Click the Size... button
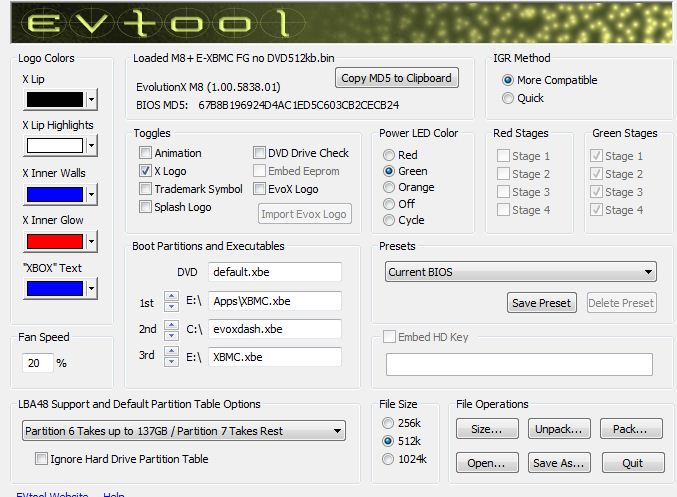 point(487,429)
